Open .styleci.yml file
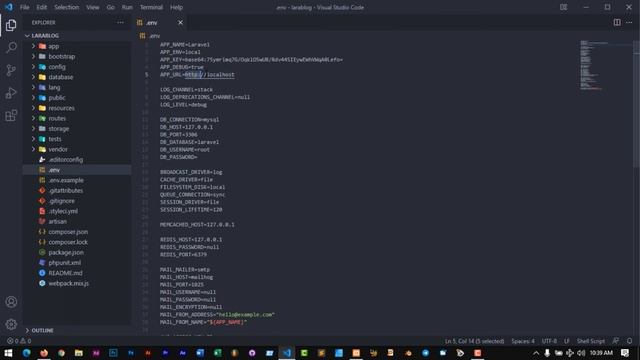This screenshot has width=640, height=360. 77,211
